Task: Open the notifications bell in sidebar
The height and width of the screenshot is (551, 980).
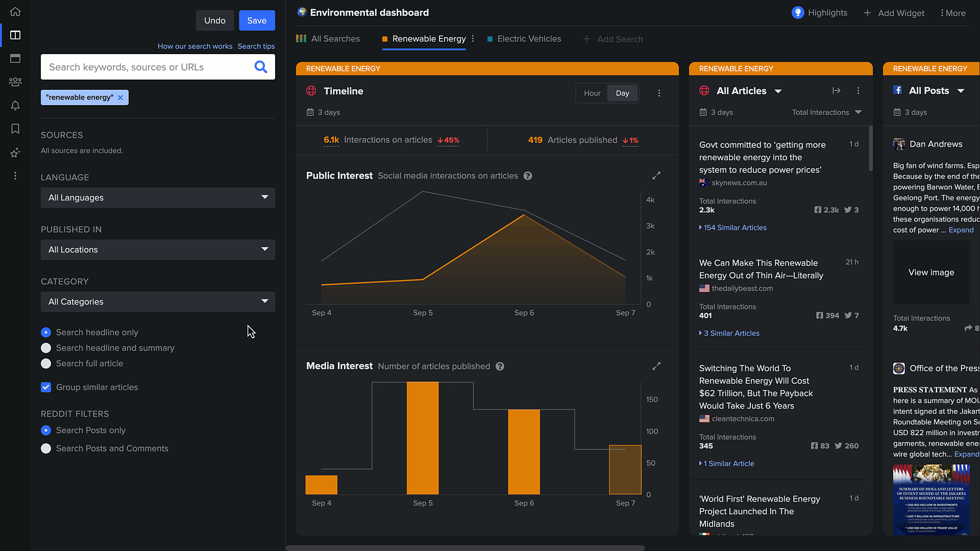Action: [15, 106]
